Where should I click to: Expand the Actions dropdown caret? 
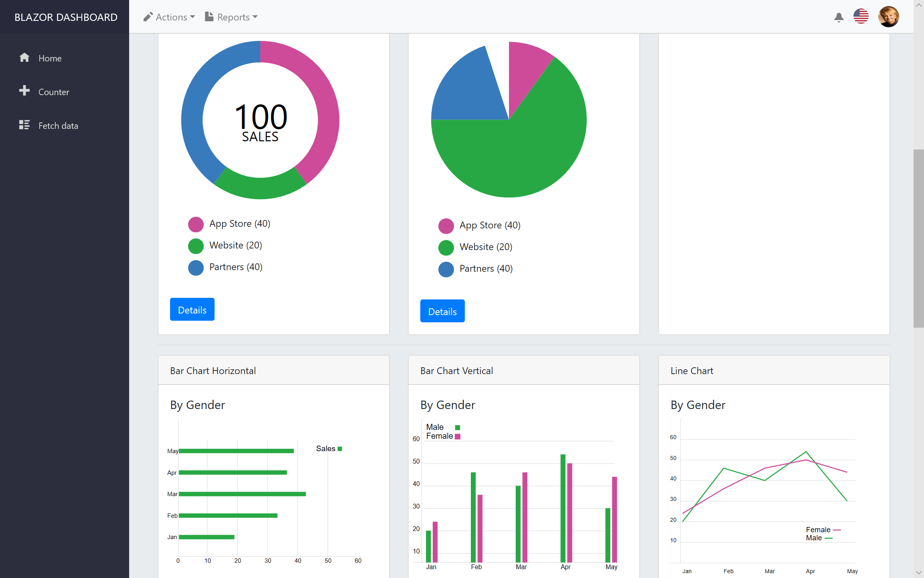pyautogui.click(x=193, y=17)
